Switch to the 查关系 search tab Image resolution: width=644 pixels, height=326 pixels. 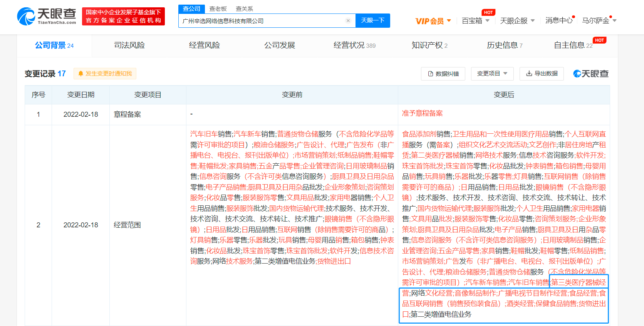click(244, 8)
